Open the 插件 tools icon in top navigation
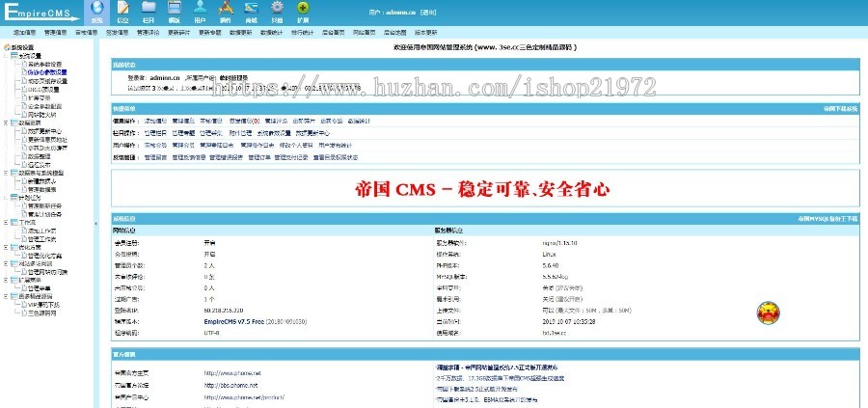The width and height of the screenshot is (868, 408). click(226, 8)
